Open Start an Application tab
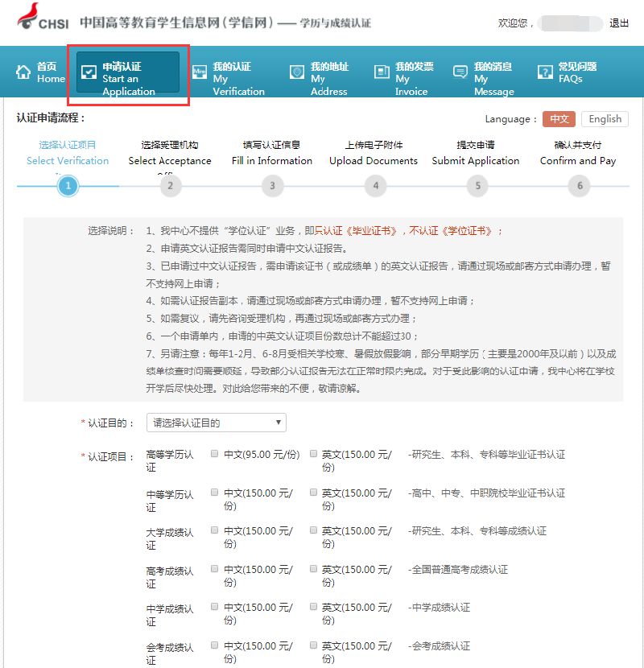Viewport: 644px width, 668px height. [x=128, y=72]
